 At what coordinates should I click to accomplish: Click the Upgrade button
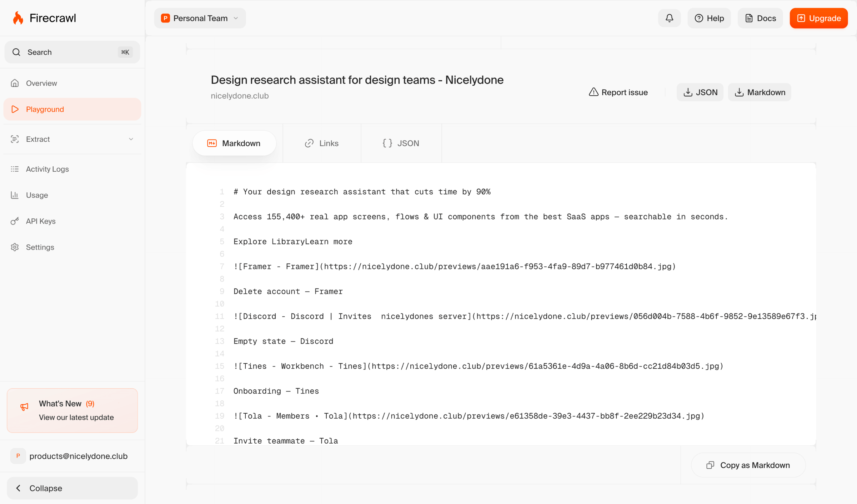tap(818, 18)
